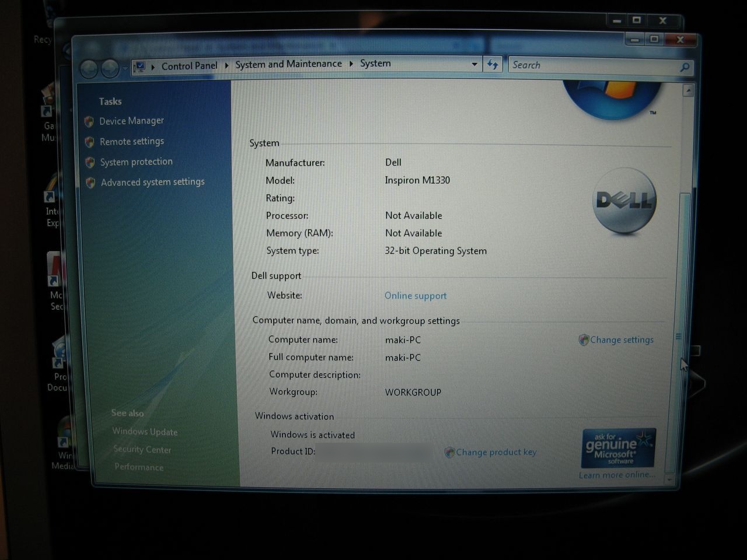Image resolution: width=747 pixels, height=560 pixels.
Task: Open recent pages dropdown next to Forward
Action: 125,69
